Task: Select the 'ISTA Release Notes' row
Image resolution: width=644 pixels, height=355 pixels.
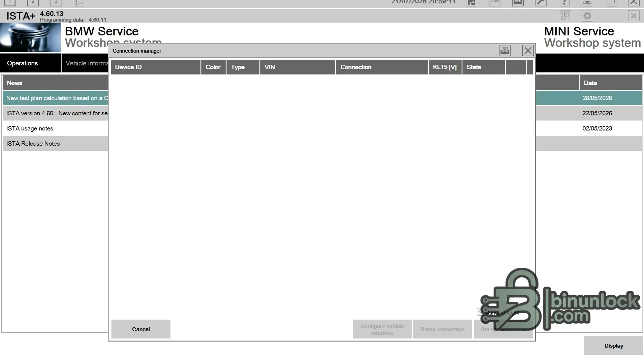Action: pyautogui.click(x=55, y=144)
